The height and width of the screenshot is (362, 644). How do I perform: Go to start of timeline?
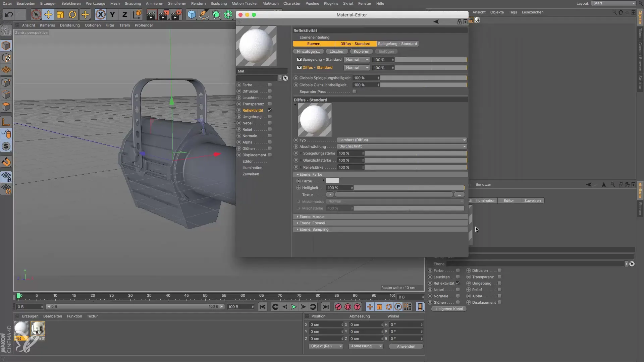[262, 307]
